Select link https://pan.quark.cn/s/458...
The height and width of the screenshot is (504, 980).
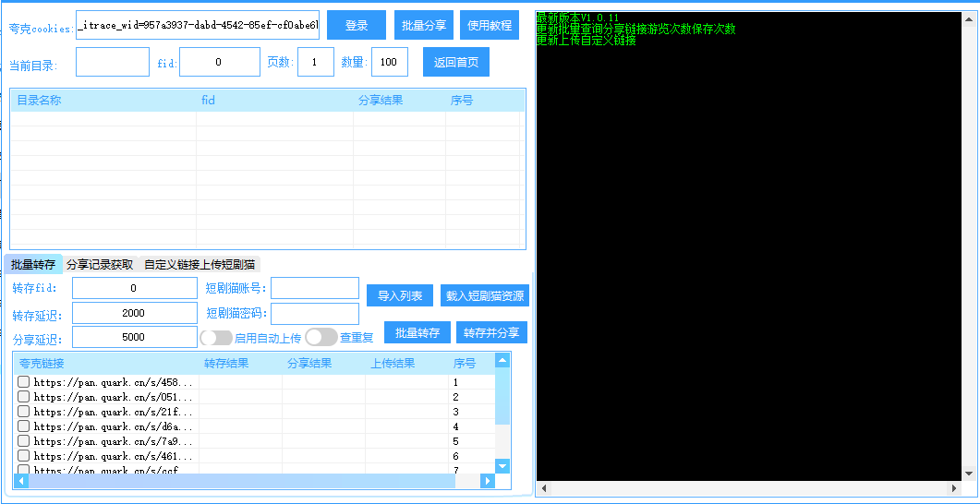coord(113,382)
